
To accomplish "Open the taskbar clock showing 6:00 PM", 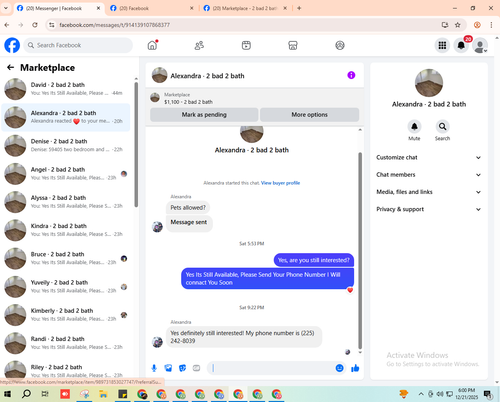I will pyautogui.click(x=467, y=394).
